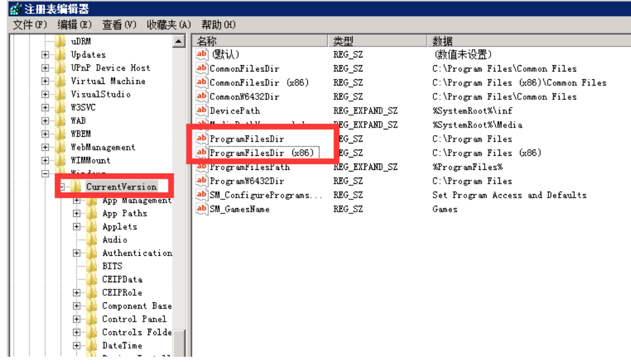
Task: Expand the Applets node
Action: pos(77,226)
